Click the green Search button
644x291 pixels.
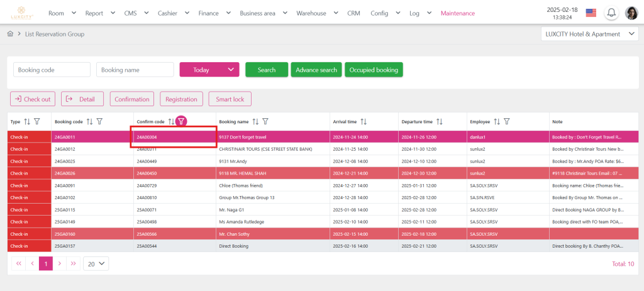pyautogui.click(x=267, y=70)
